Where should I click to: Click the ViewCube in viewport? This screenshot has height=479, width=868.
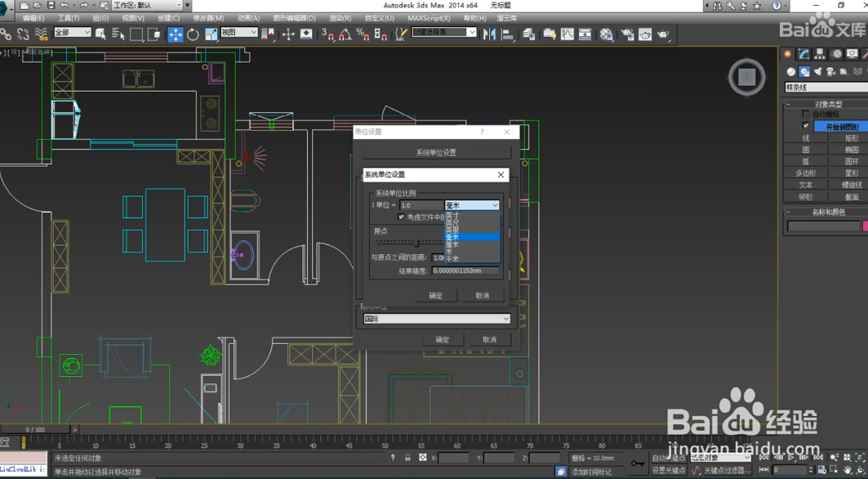coord(746,77)
